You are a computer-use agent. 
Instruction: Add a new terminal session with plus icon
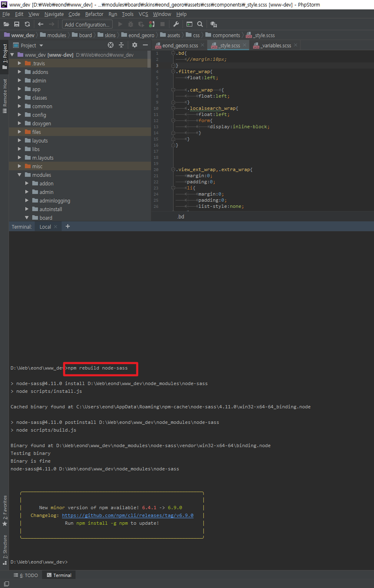click(68, 226)
